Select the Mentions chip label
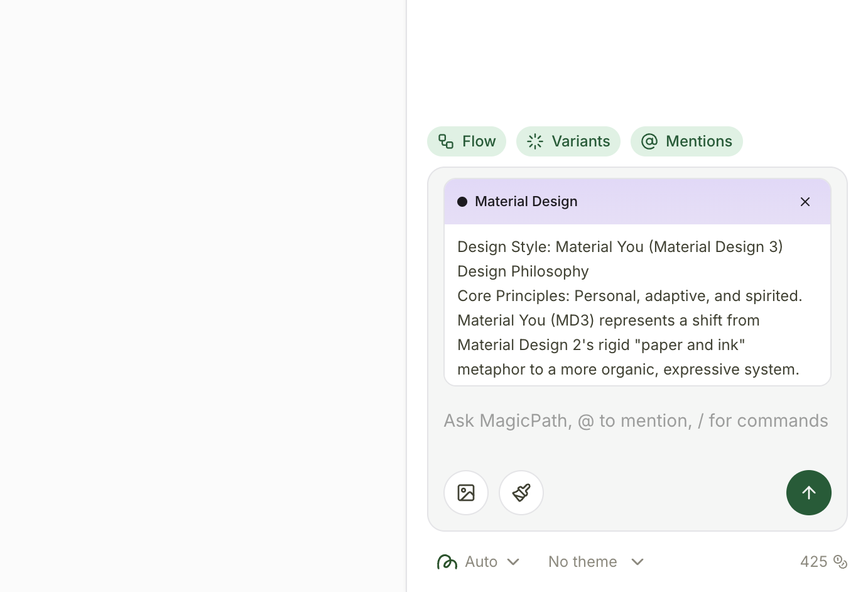Viewport: 868px width, 592px height. 698,141
